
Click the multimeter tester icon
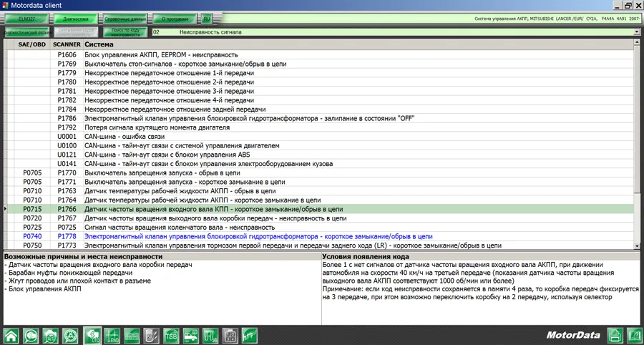151,336
